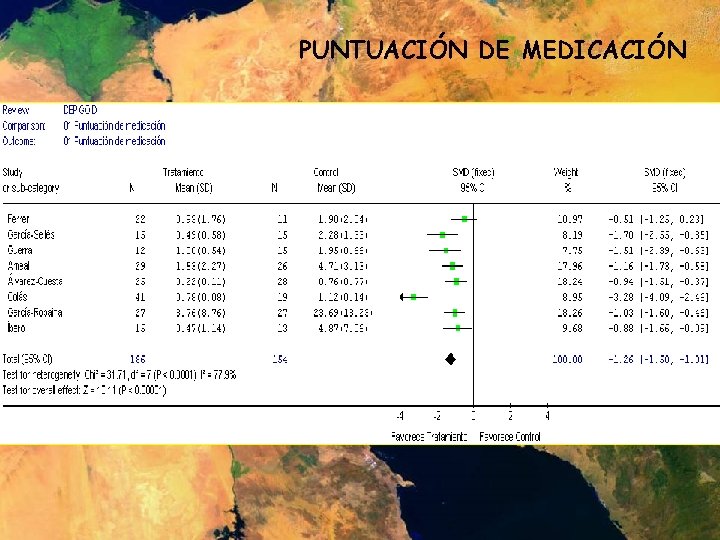Click the Outcome label text
Image resolution: width=720 pixels, height=540 pixels.
[x=19, y=141]
